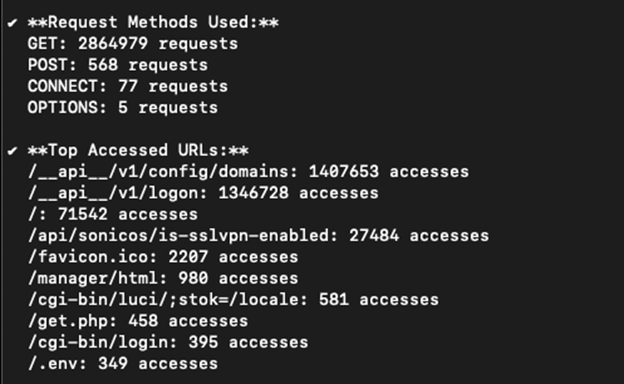Viewport: 624px width, 384px height.
Task: Click the GET 2864979 requests line
Action: point(133,44)
